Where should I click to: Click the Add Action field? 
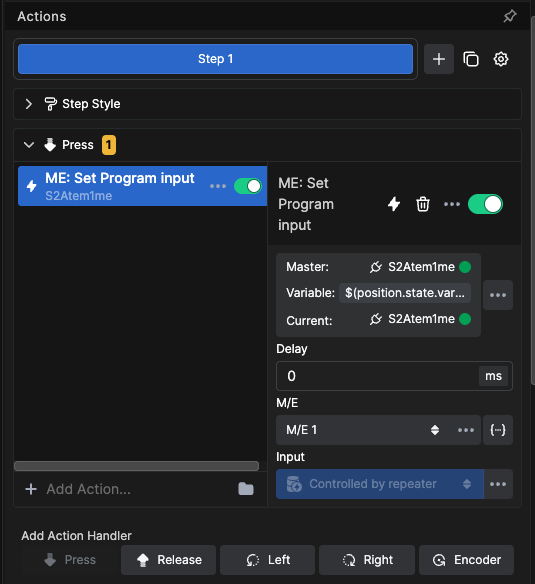[x=127, y=489]
